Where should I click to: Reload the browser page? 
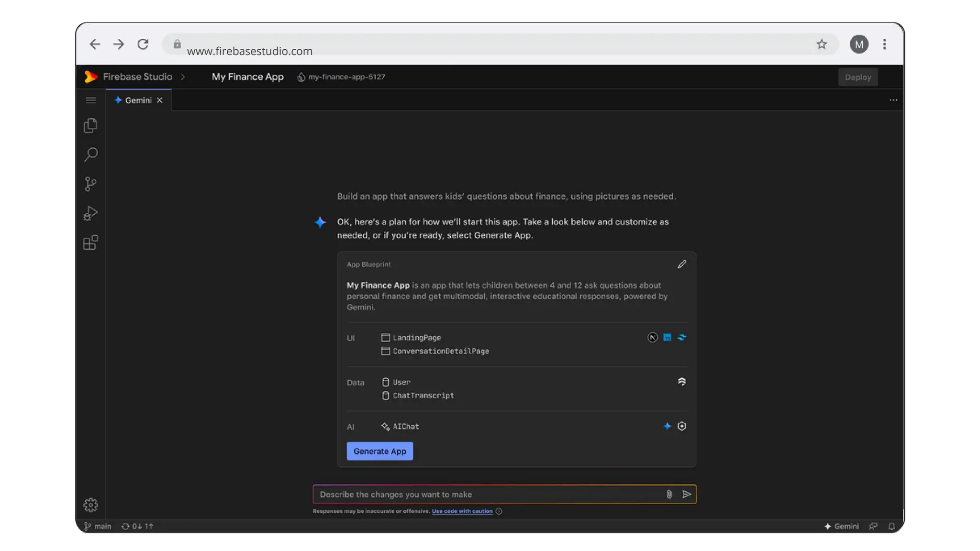(143, 44)
